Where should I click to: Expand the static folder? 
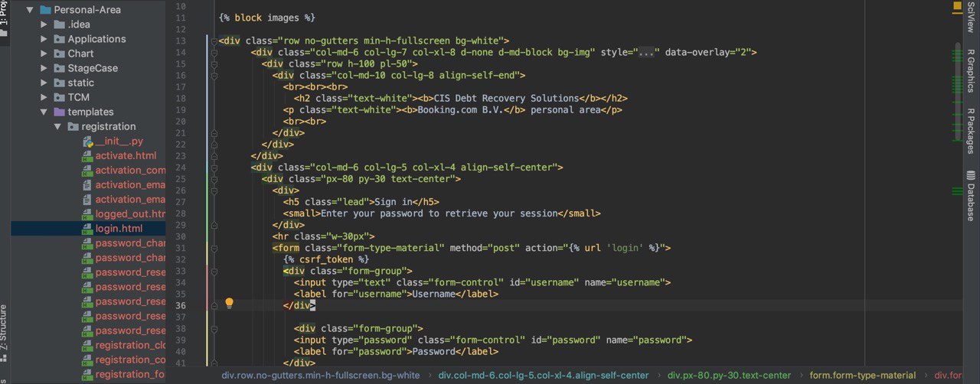point(44,83)
